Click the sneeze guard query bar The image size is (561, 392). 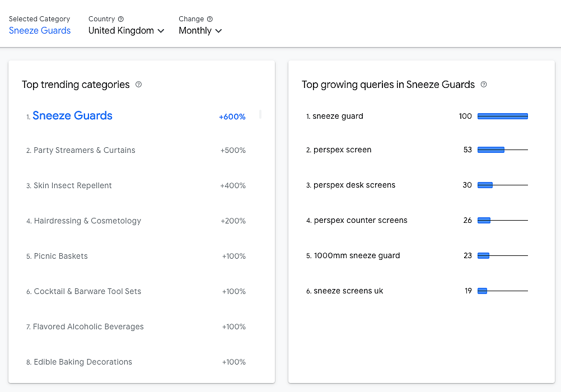[502, 116]
